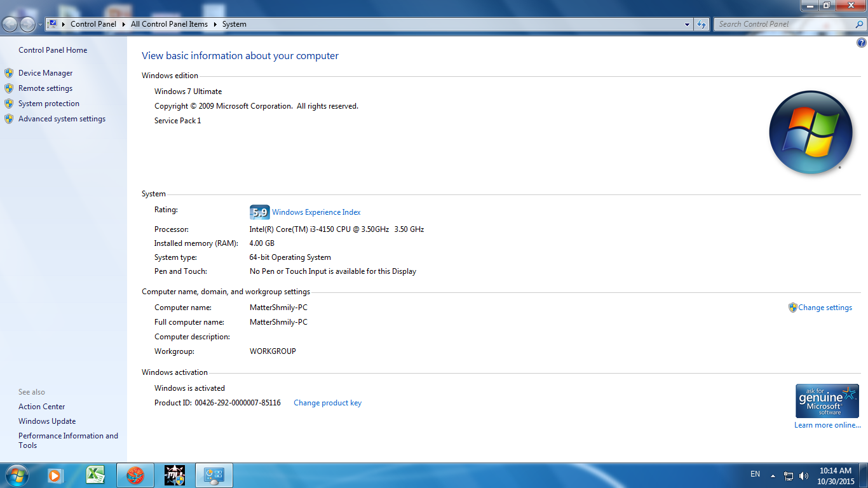
Task: Click the Service Pack 1 text
Action: click(x=177, y=121)
